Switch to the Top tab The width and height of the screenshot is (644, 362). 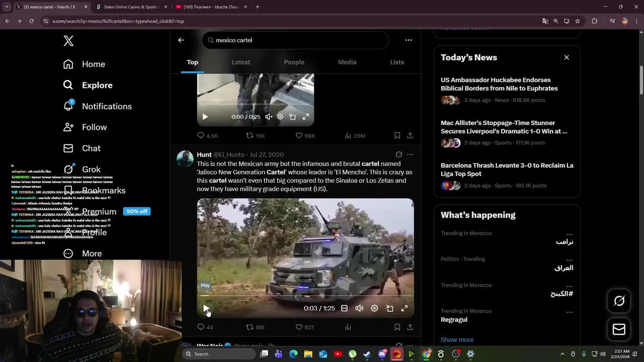tap(193, 62)
